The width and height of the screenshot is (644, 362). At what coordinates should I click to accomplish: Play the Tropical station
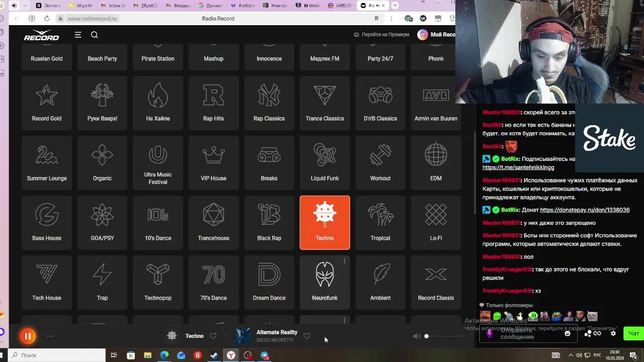380,222
